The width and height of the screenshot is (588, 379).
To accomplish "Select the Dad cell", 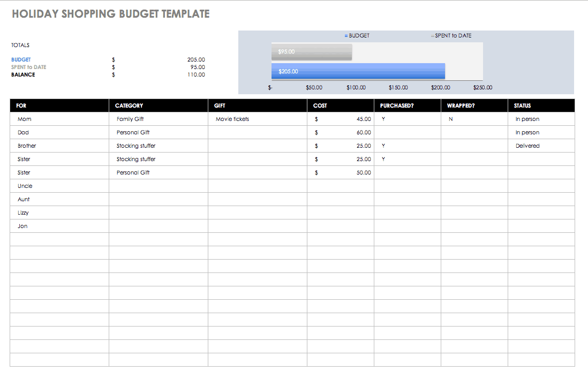I will 59,132.
